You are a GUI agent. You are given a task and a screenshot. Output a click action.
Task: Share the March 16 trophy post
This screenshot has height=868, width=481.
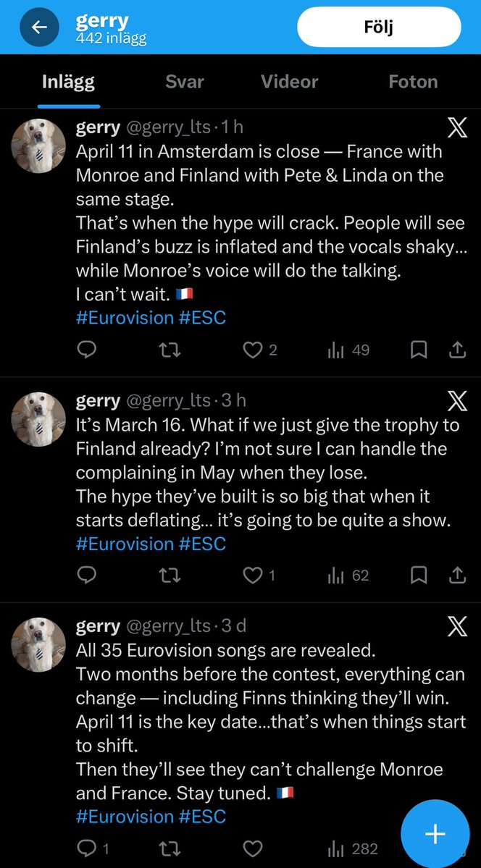click(456, 576)
